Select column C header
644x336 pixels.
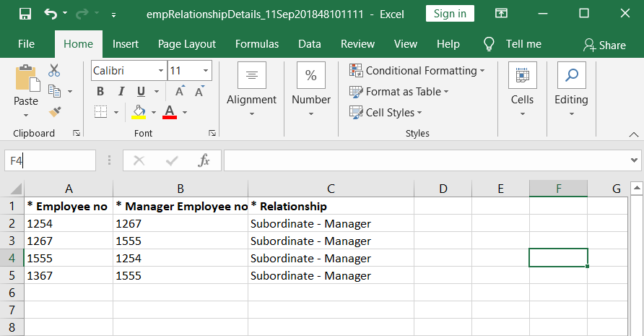331,189
